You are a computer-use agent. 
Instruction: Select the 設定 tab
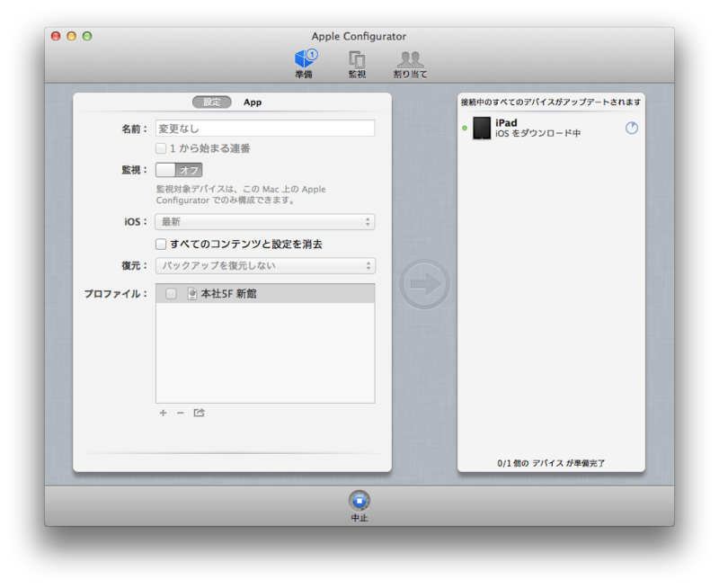coord(212,102)
